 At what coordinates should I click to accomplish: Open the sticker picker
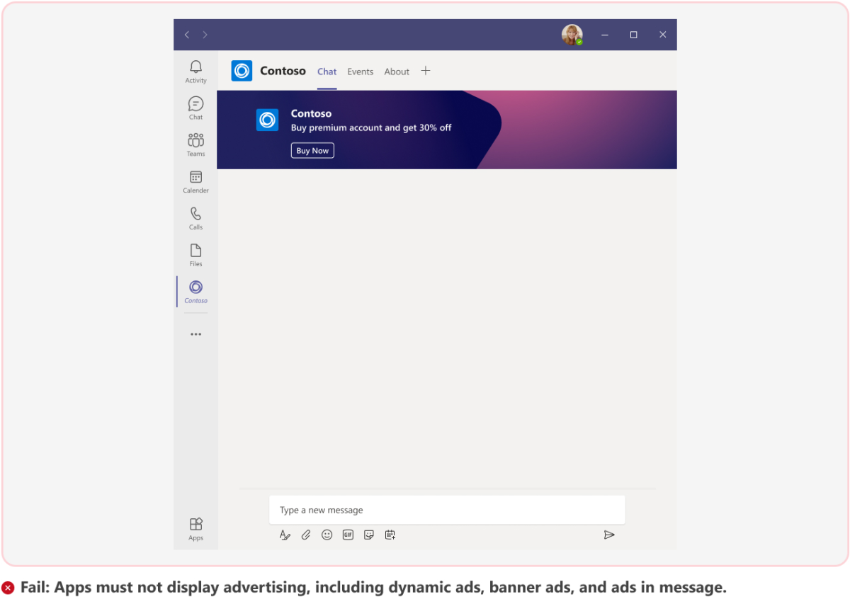[368, 535]
